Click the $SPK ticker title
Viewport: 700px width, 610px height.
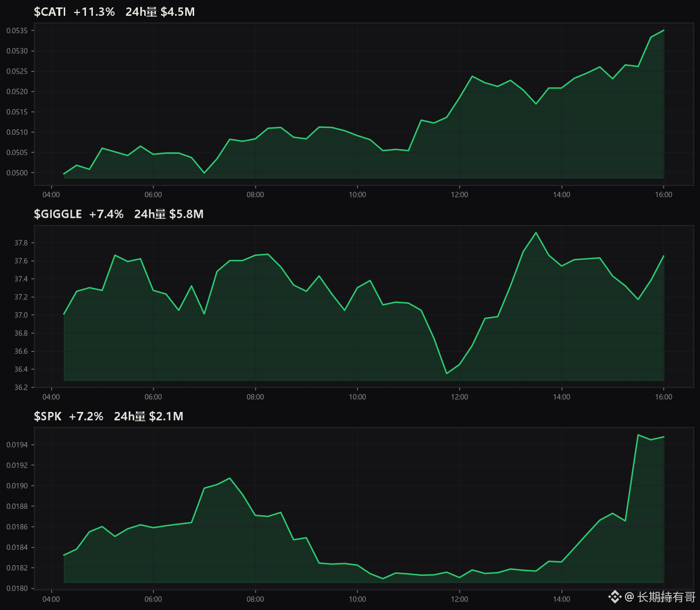coord(47,416)
